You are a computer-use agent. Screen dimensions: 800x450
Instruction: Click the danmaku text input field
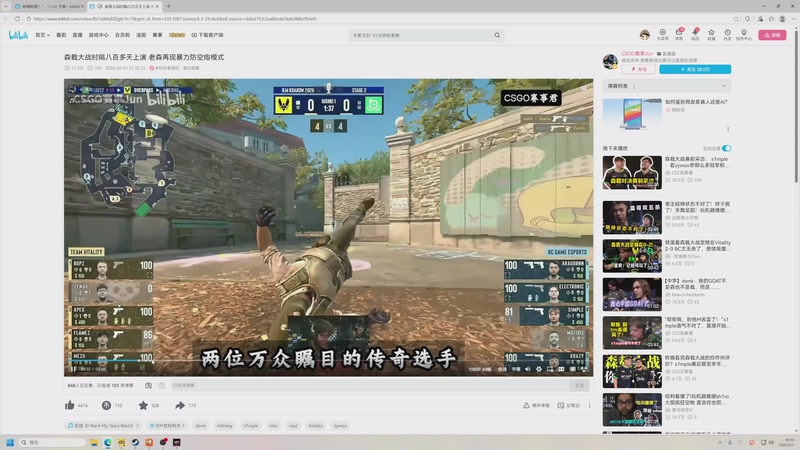click(370, 385)
